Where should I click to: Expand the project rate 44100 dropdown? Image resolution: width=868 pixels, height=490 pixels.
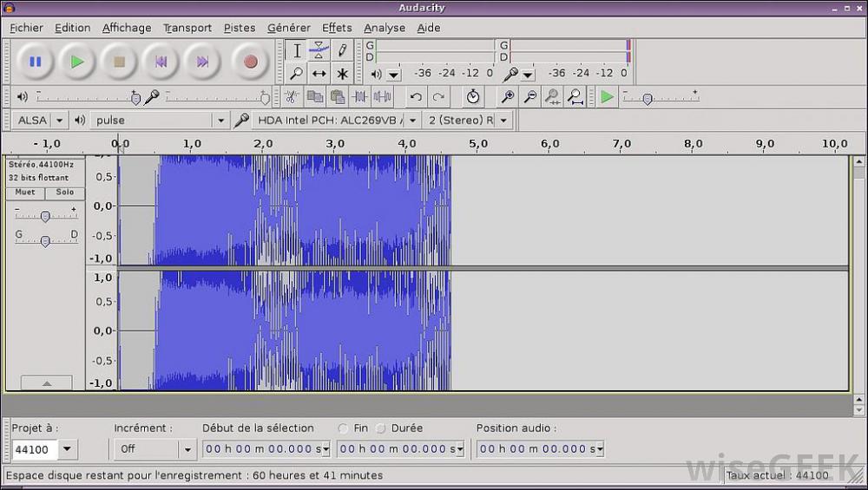click(x=68, y=449)
